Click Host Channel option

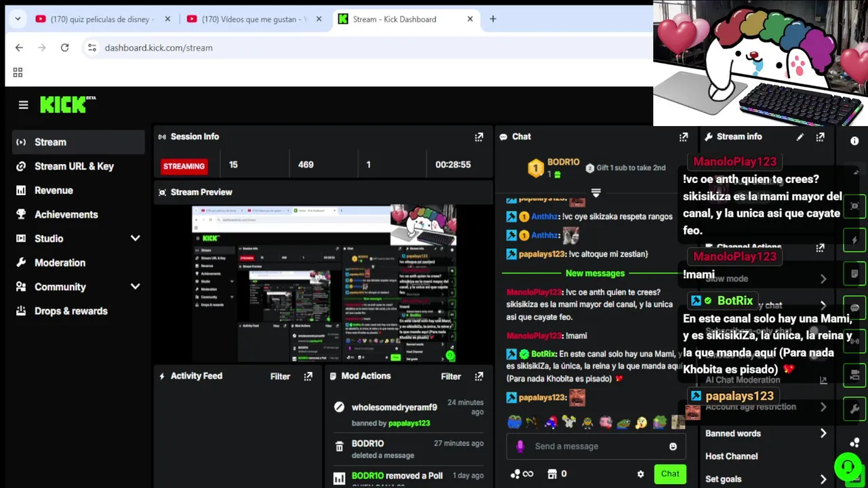[731, 456]
